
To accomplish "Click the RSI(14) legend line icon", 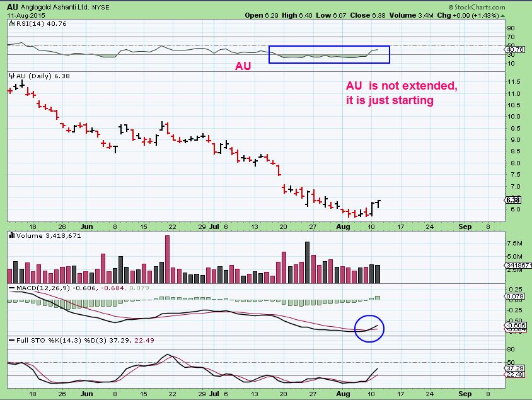I will click(11, 23).
